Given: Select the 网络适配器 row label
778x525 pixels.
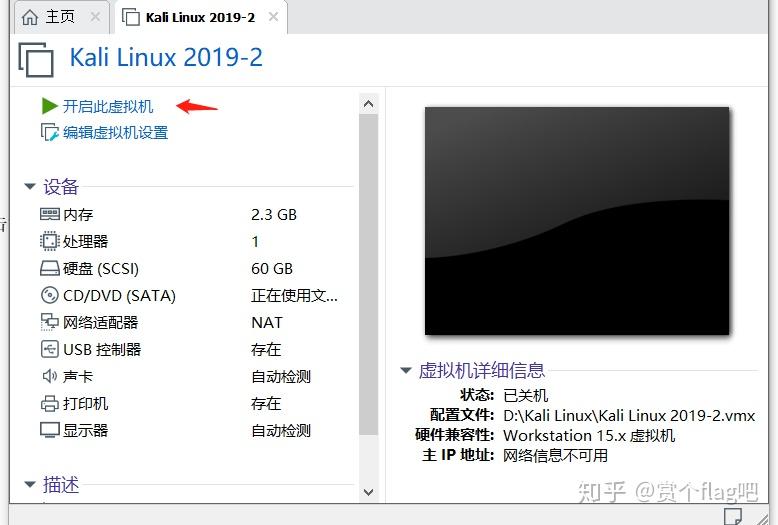Looking at the screenshot, I should pos(100,323).
